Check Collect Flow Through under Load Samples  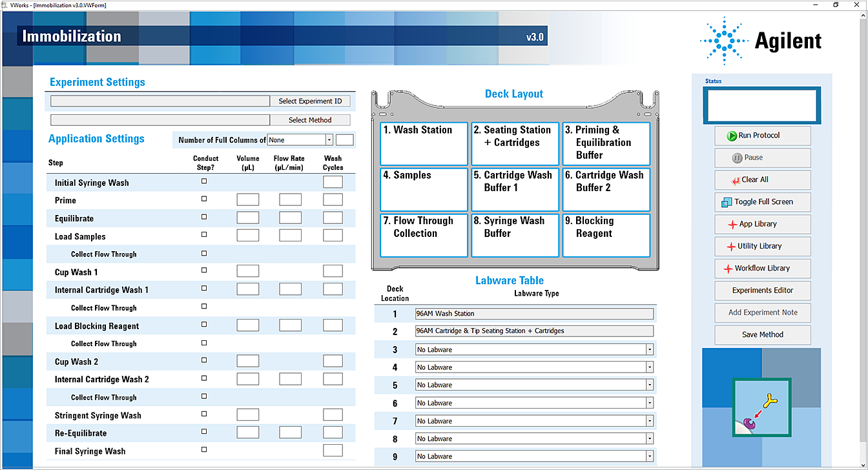tap(205, 253)
